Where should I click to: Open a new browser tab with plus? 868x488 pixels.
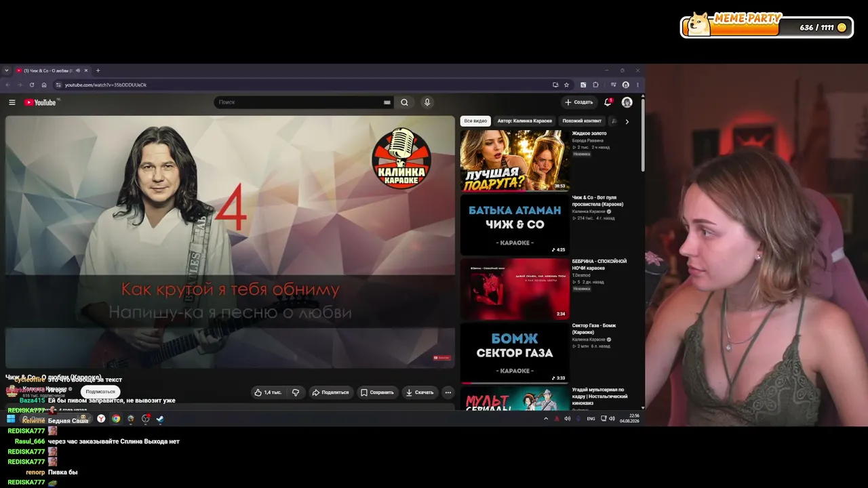coord(98,70)
